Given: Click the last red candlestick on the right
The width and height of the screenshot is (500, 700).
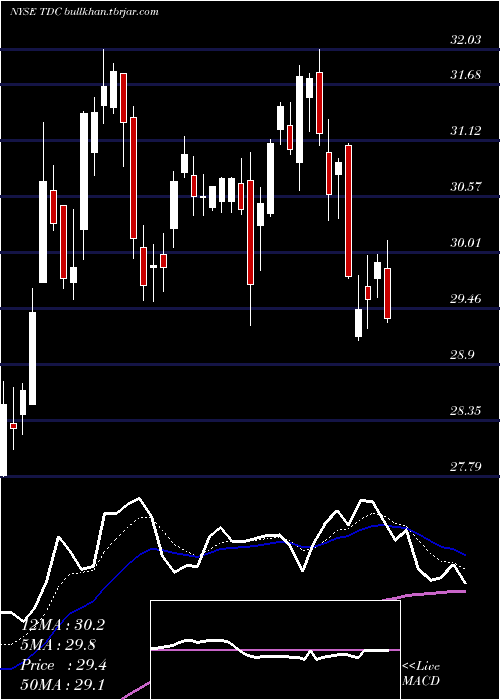Looking at the screenshot, I should [388, 293].
